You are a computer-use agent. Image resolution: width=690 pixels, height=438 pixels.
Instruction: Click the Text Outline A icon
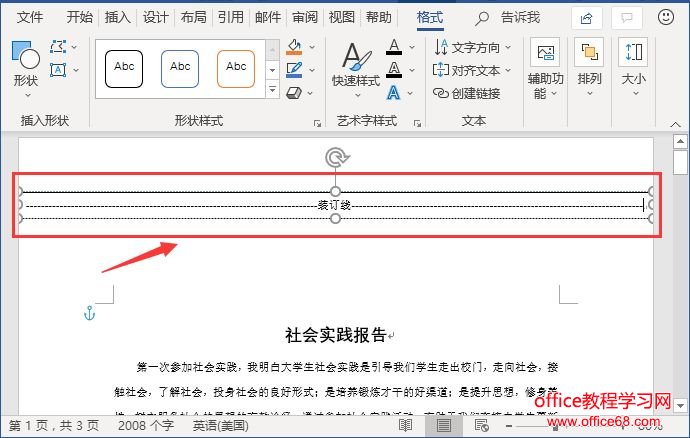pos(394,70)
